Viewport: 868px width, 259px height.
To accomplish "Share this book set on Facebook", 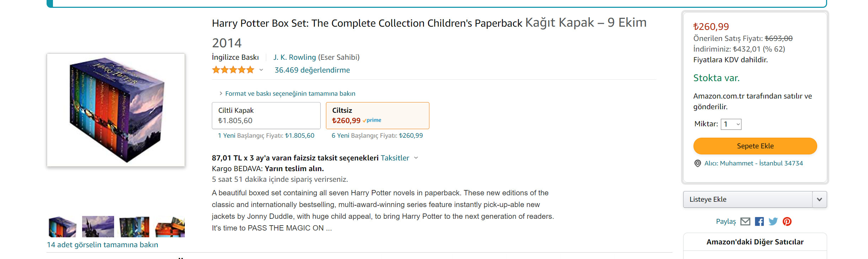I will 759,222.
